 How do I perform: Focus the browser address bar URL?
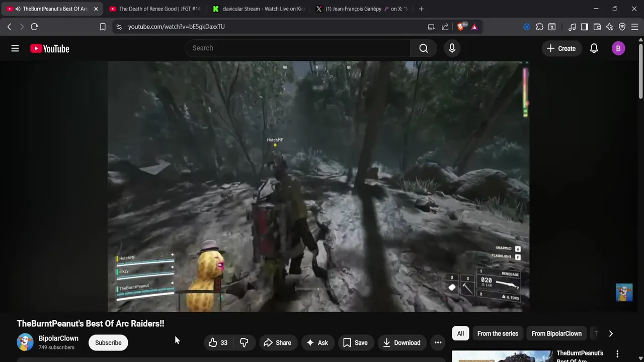coord(176,27)
